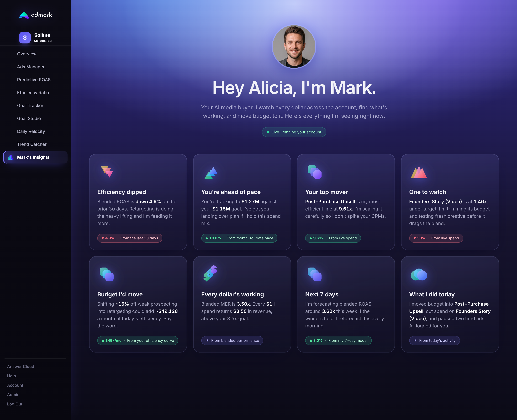
Task: Click Log Out
Action: pyautogui.click(x=15, y=404)
